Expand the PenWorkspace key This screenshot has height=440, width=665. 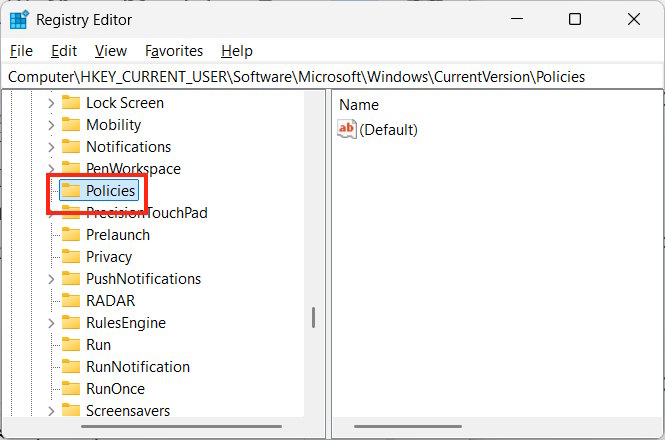coord(51,169)
